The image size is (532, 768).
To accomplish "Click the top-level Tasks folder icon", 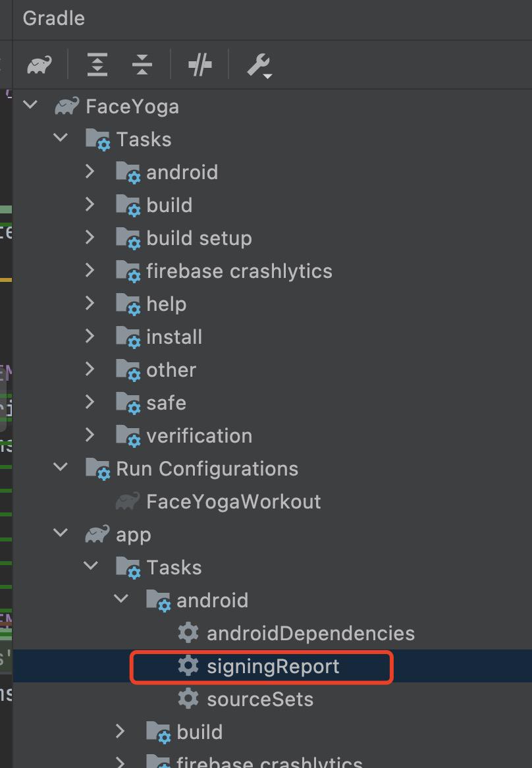I will click(x=98, y=140).
